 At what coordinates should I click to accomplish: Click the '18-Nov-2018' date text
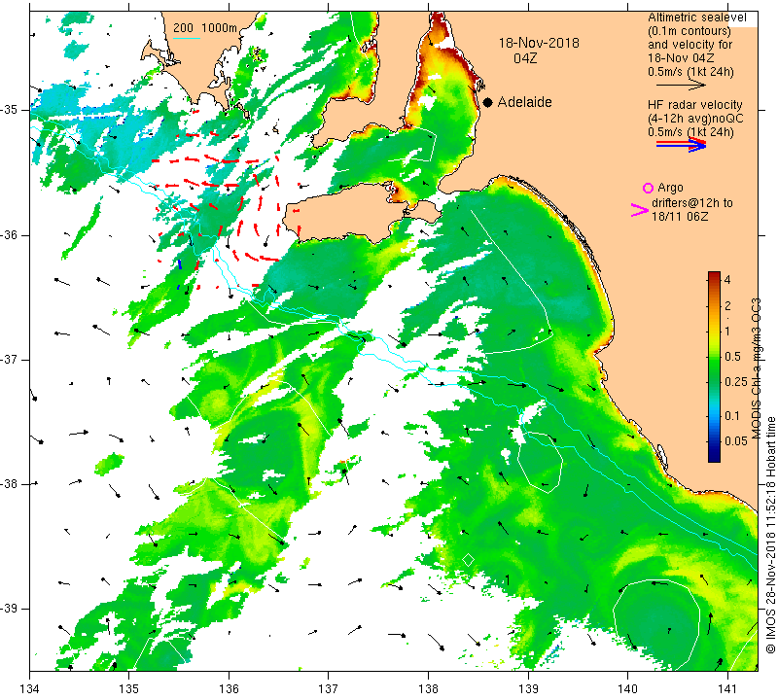[539, 43]
